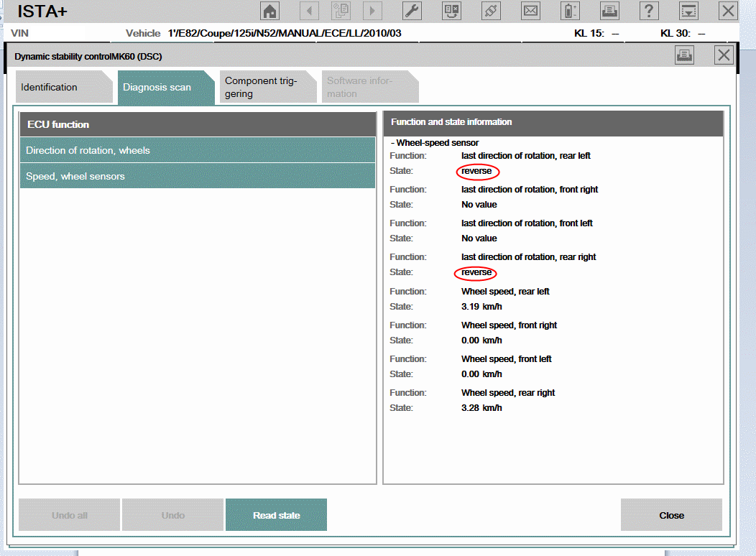Click 0.00 km/h value for front right

481,340
